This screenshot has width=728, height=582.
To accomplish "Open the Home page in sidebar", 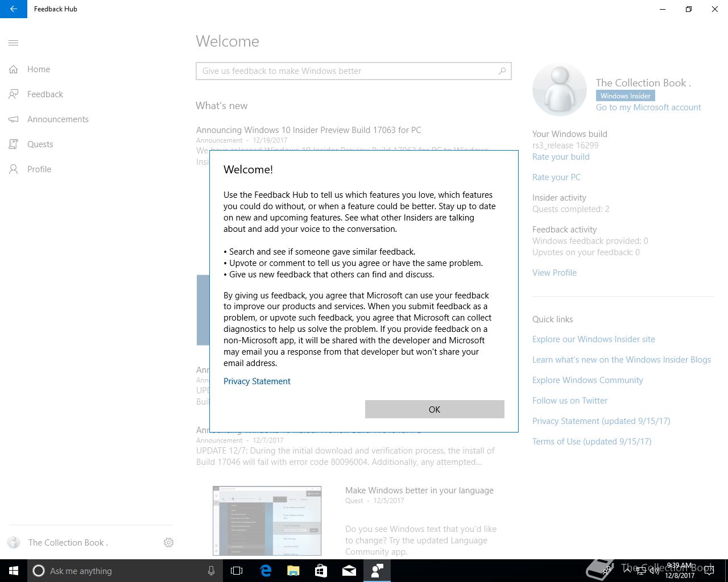I will (39, 69).
